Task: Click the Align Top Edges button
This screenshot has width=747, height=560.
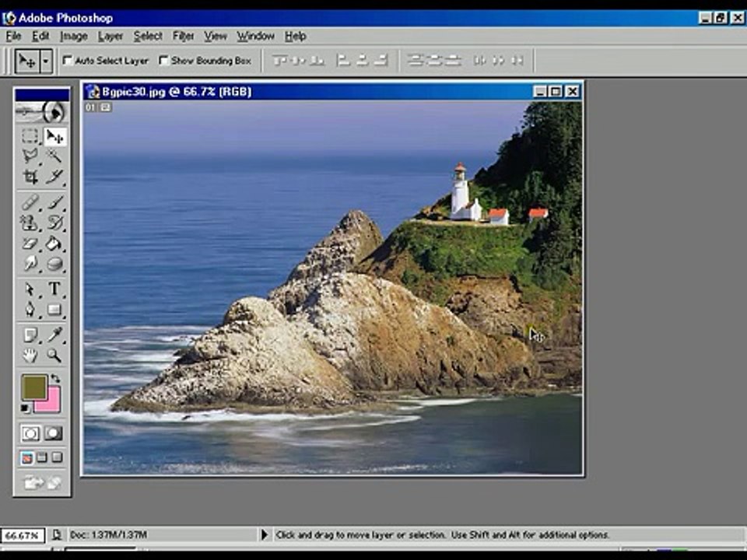Action: [279, 61]
